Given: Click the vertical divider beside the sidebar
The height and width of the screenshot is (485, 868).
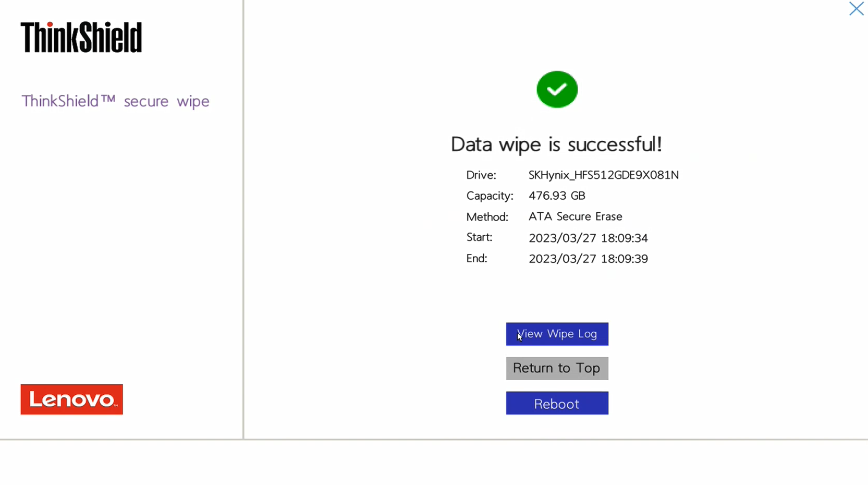Looking at the screenshot, I should click(x=243, y=219).
